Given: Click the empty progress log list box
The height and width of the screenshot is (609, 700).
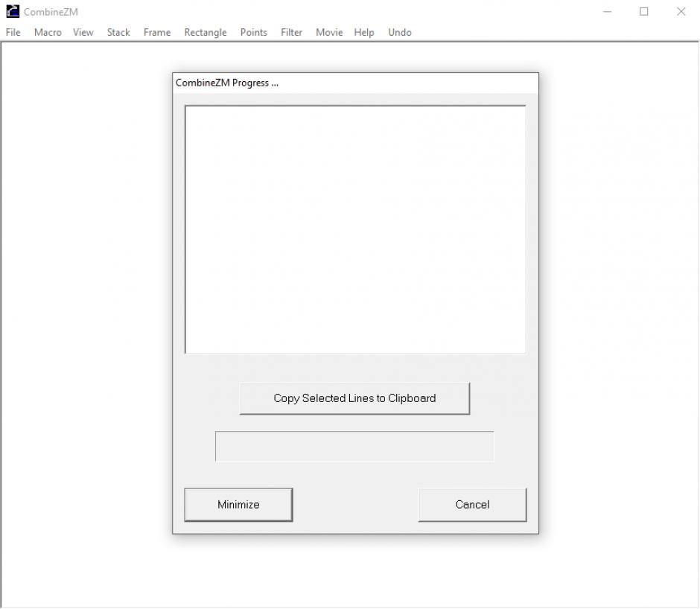Looking at the screenshot, I should click(355, 229).
